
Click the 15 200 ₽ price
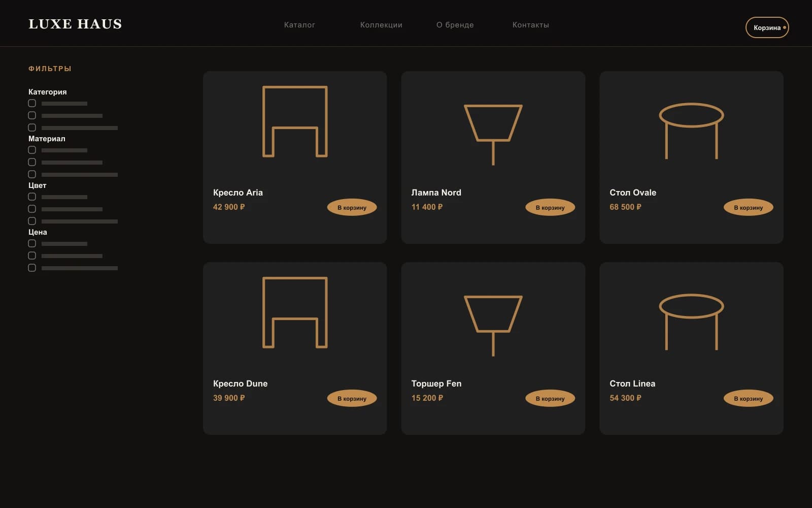[x=427, y=398]
